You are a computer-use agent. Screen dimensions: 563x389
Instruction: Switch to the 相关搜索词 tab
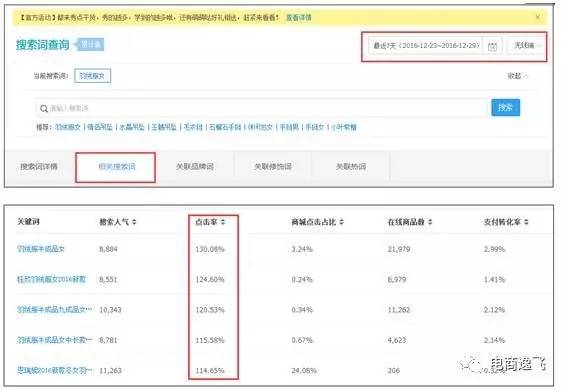[116, 167]
